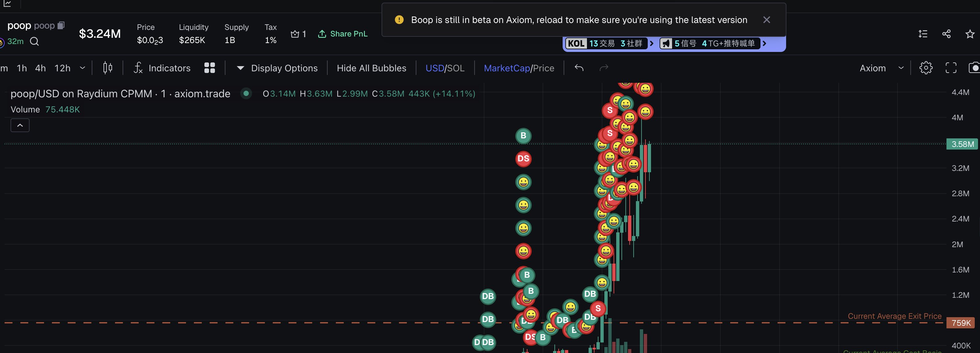The image size is (980, 353).
Task: Toggle USD/SOL currency display
Action: coord(445,68)
